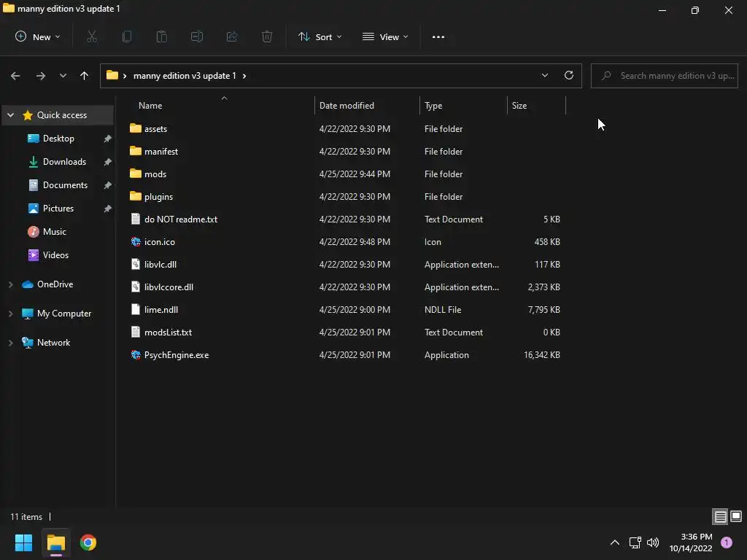The image size is (747, 560).
Task: Select Videos in navigation pane
Action: (x=55, y=255)
